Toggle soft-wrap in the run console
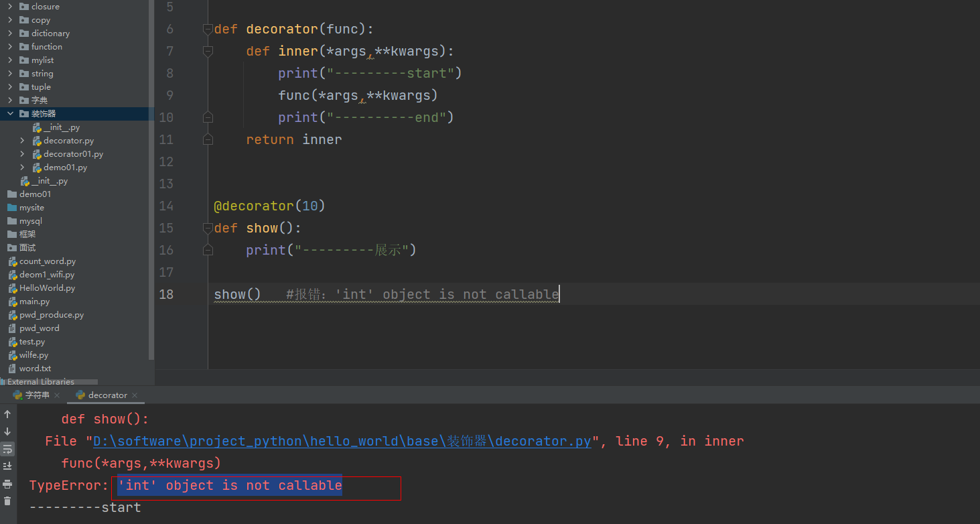 (7, 449)
